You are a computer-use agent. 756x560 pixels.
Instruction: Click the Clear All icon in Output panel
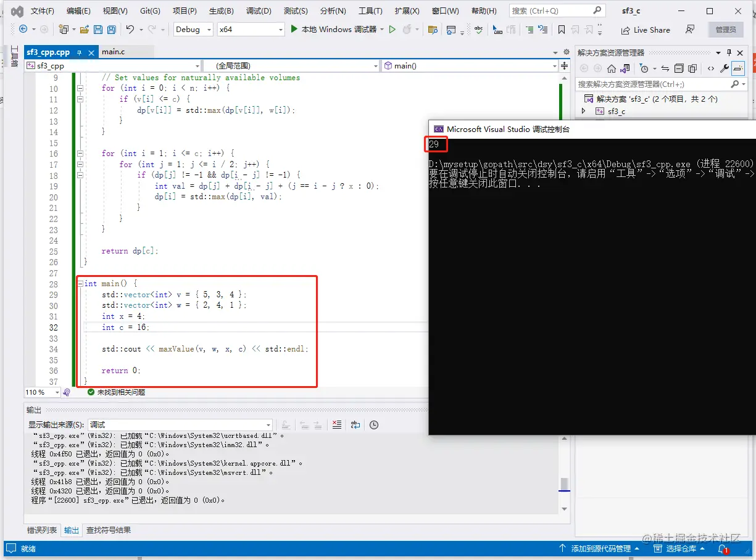336,425
